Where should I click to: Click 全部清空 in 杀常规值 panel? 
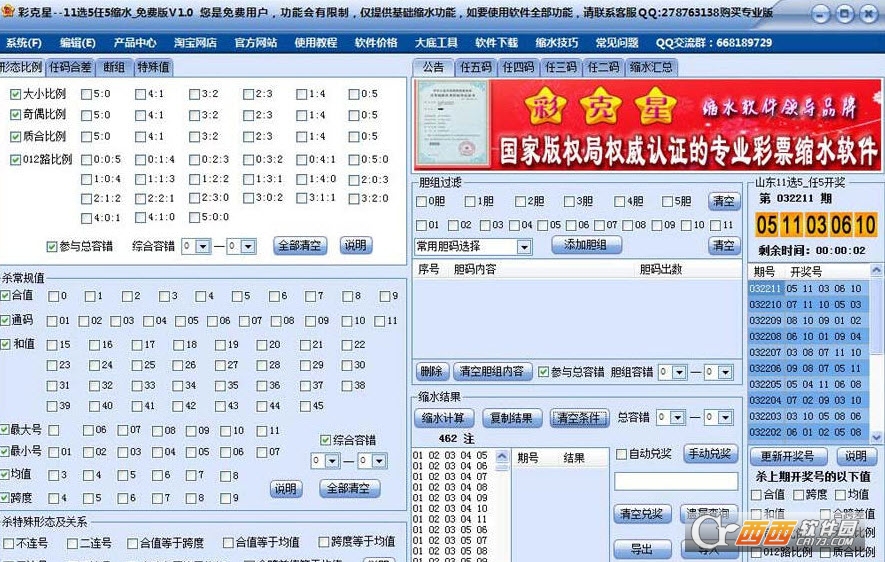[349, 488]
